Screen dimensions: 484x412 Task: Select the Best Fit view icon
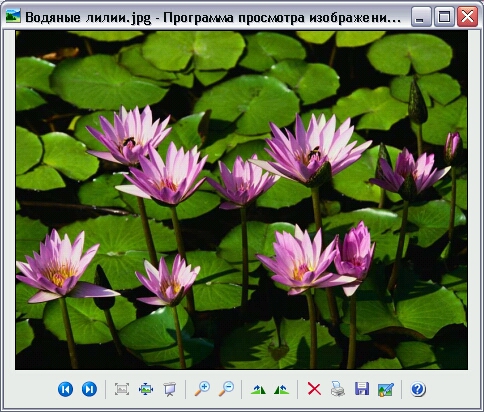tap(122, 389)
